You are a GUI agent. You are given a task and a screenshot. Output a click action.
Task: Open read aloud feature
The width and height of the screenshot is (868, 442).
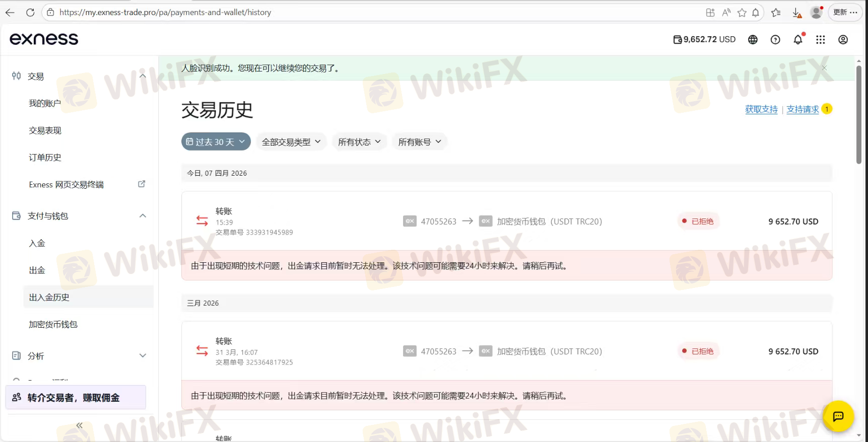(x=726, y=13)
